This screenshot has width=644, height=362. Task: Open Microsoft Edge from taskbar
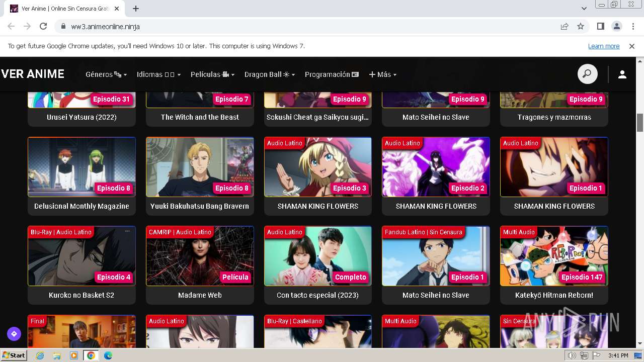click(108, 355)
